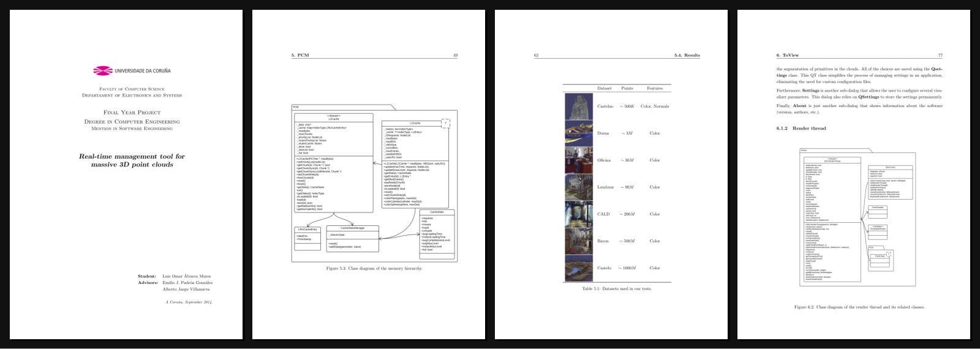The height and width of the screenshot is (349, 980).
Task: Click page number 77
Action: (x=940, y=55)
